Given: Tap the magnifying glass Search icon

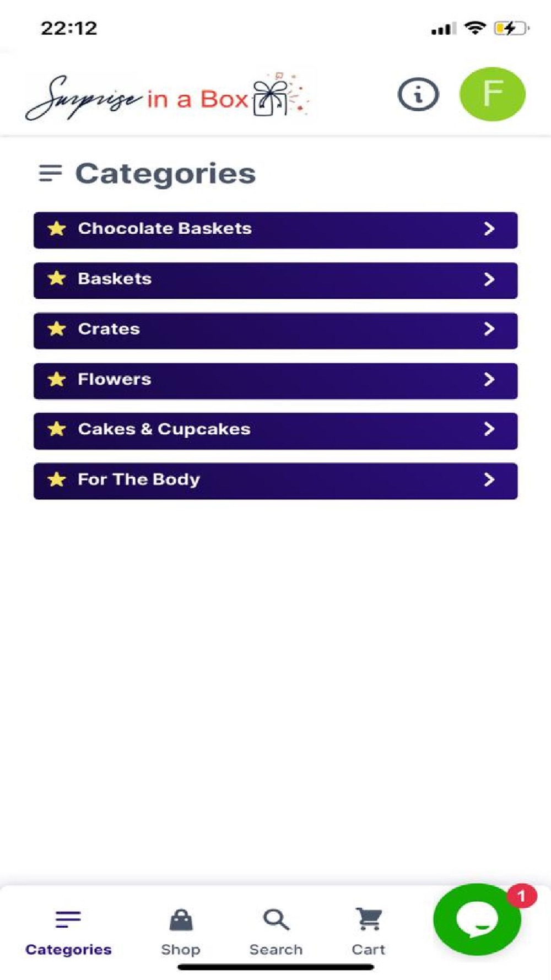Looking at the screenshot, I should (x=276, y=919).
